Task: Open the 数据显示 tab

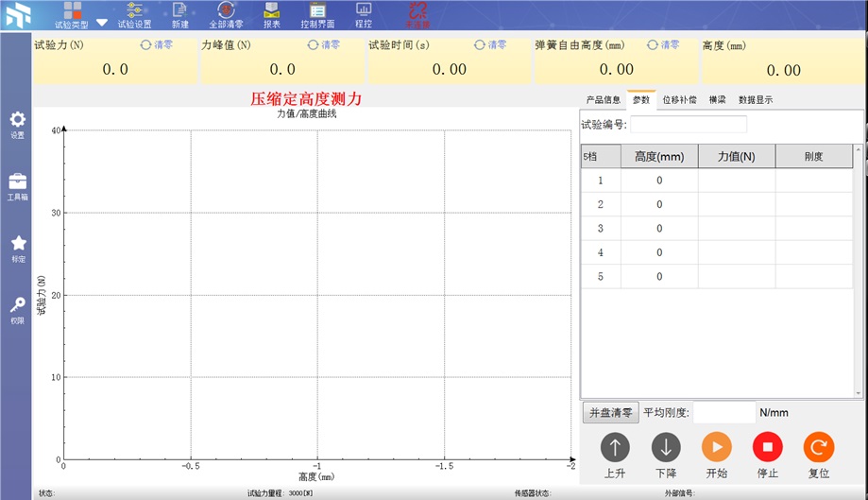Action: point(756,99)
